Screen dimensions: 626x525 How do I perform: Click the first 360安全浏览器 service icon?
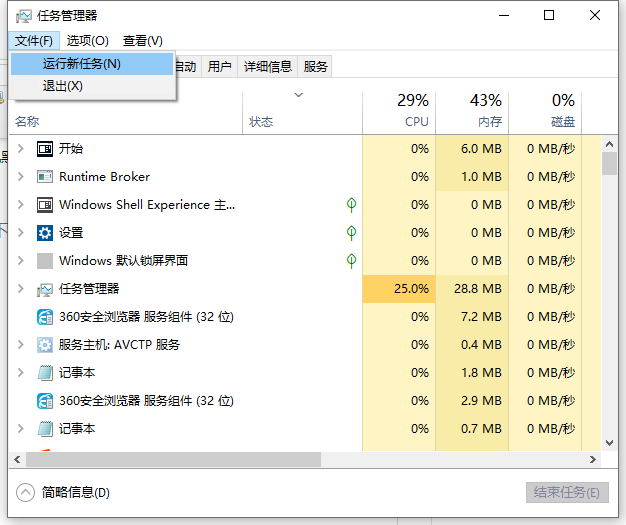pos(44,317)
